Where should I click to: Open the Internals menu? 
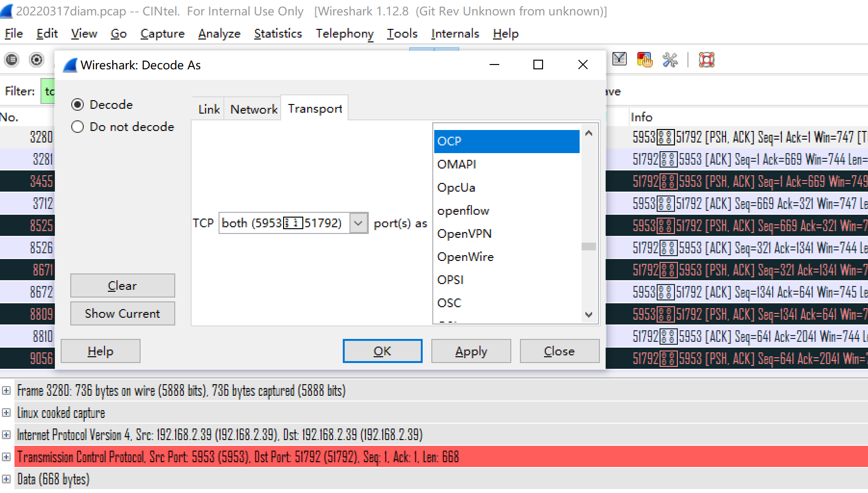(x=455, y=34)
